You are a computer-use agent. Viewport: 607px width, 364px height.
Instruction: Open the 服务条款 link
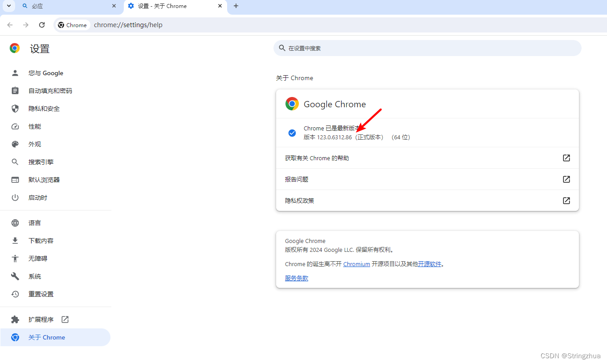click(296, 278)
